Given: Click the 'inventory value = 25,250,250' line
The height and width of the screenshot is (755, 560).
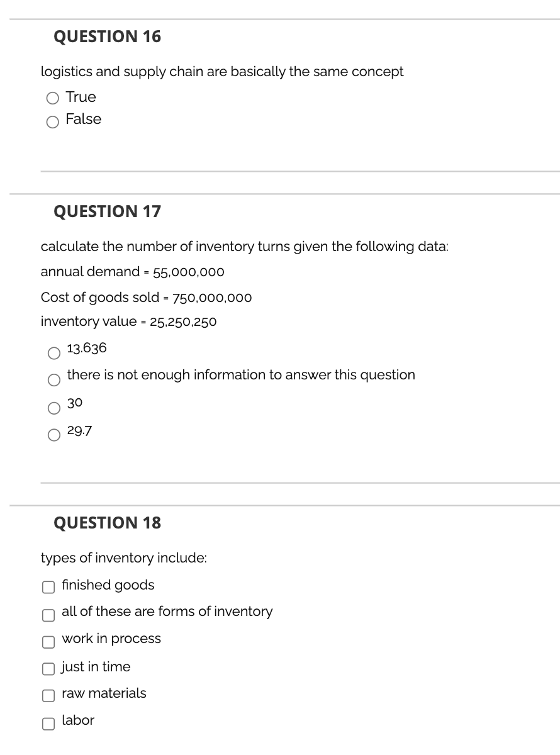Looking at the screenshot, I should pyautogui.click(x=128, y=322).
